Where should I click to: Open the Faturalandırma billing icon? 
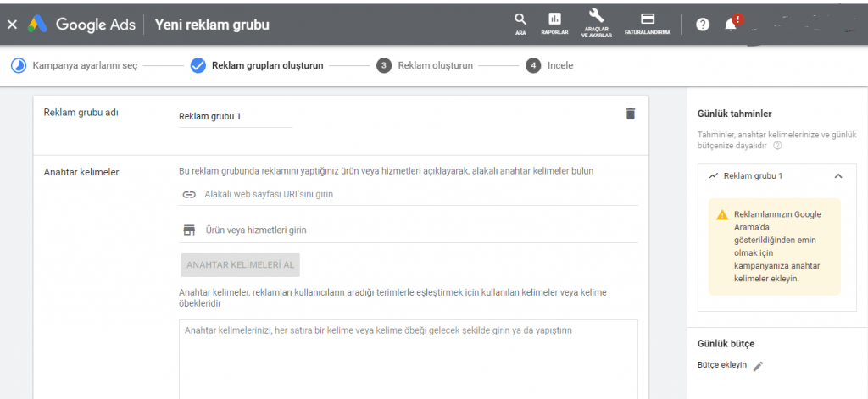(x=647, y=25)
